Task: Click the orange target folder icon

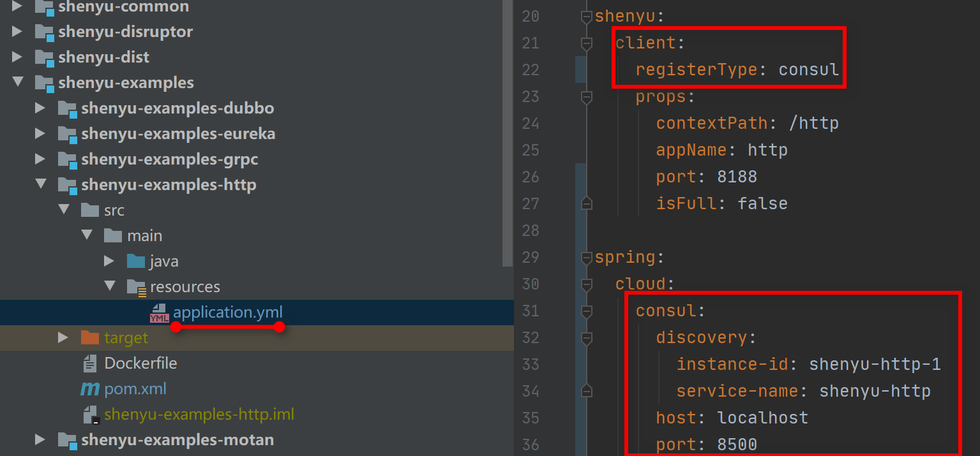Action: [90, 338]
